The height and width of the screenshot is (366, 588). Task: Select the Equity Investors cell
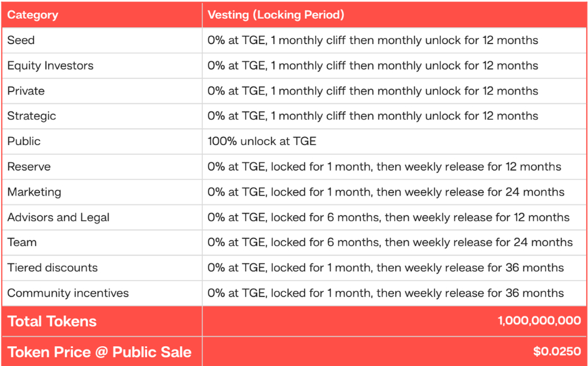click(50, 66)
